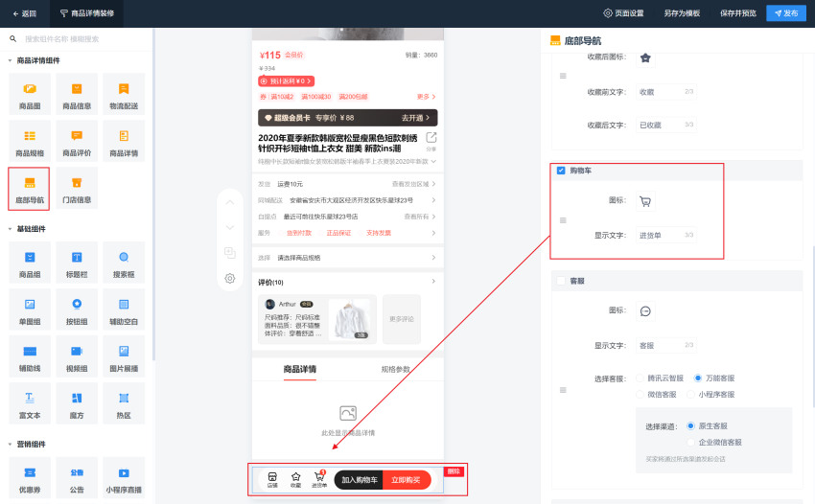The height and width of the screenshot is (504, 815).
Task: Click 加入购物车 in the preview bar
Action: [x=360, y=480]
